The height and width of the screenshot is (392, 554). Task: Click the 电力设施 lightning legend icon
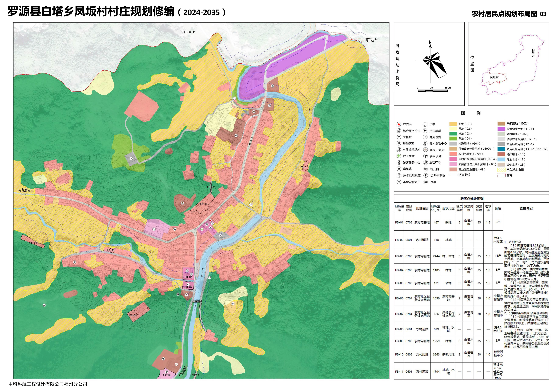[425, 137]
